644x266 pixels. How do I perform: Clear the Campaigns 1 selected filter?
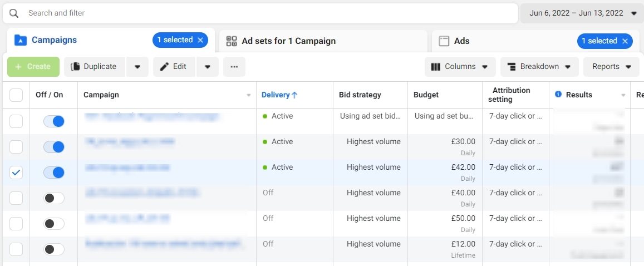(x=200, y=40)
